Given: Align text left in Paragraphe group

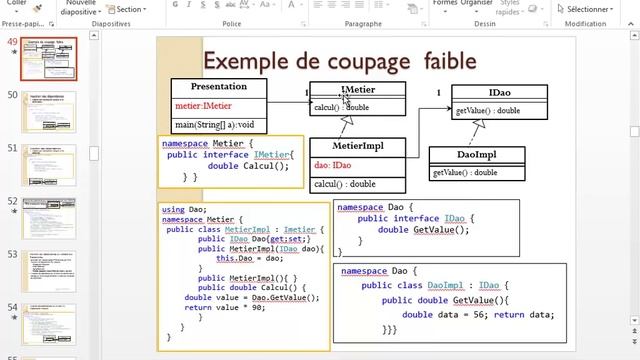Looking at the screenshot, I should click(x=318, y=4).
